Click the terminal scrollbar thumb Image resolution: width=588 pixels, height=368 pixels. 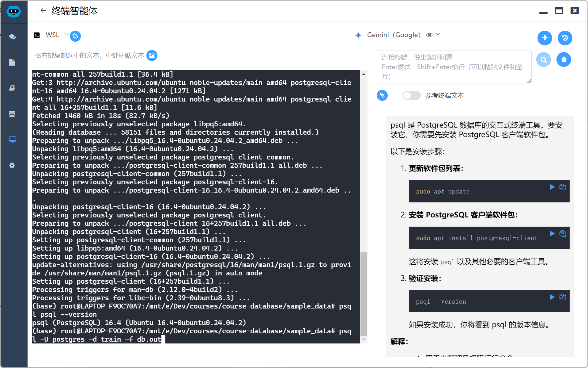pos(364,294)
